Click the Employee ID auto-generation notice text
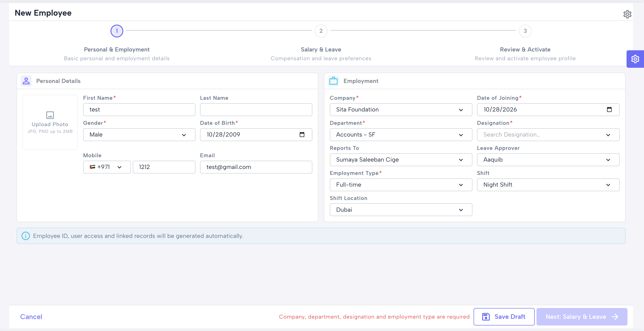Image resolution: width=644 pixels, height=331 pixels. coord(138,236)
